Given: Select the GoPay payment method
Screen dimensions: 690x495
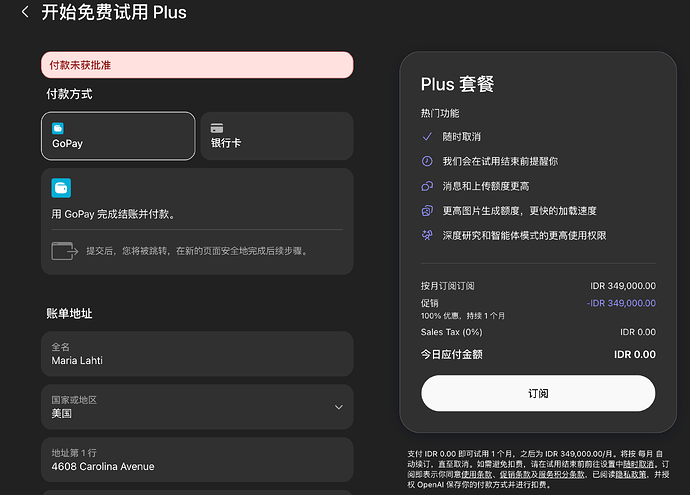Looking at the screenshot, I should coord(118,136).
